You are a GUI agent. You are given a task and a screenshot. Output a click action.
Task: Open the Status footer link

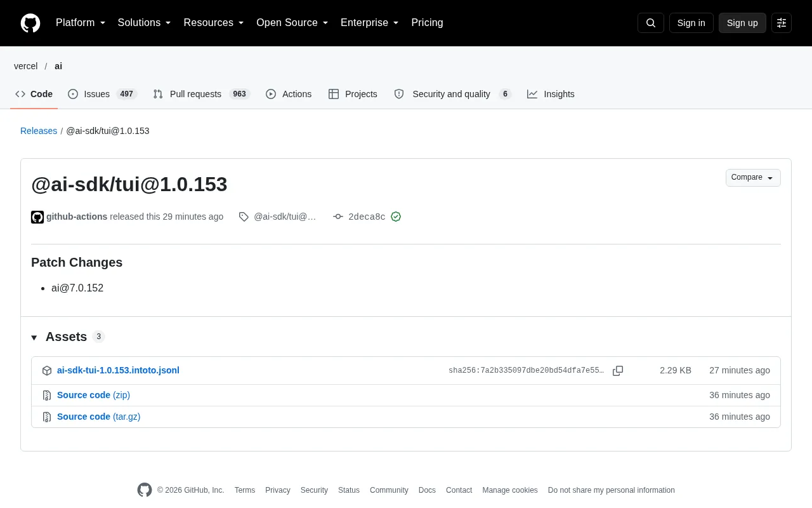pyautogui.click(x=349, y=490)
